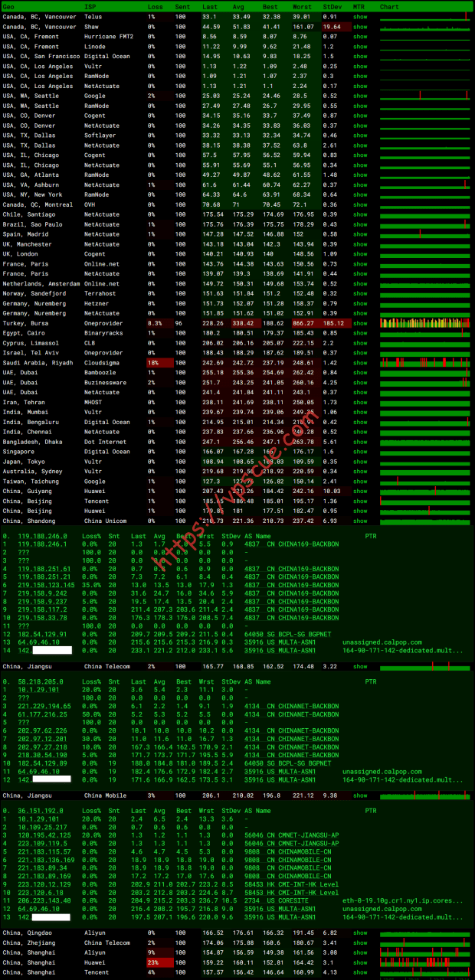Screen dimensions: 475x980
Task: Show MTR for Australia Sydney Vultr
Action: pos(360,472)
